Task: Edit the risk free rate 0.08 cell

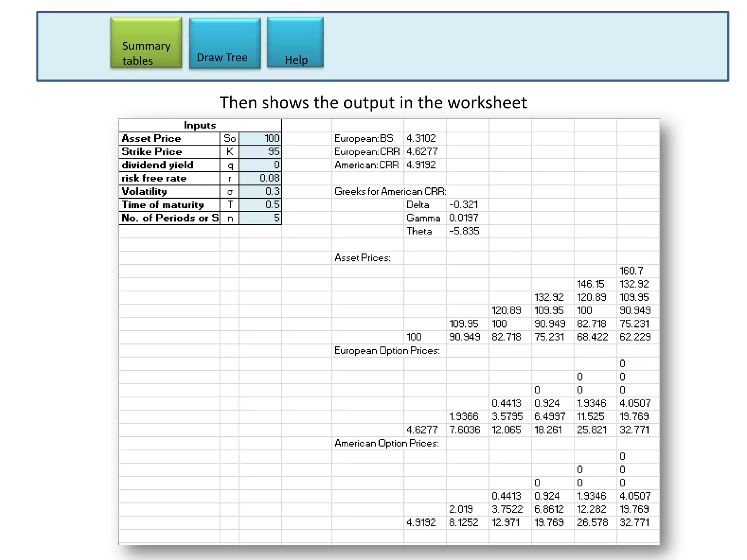Action: tap(260, 178)
